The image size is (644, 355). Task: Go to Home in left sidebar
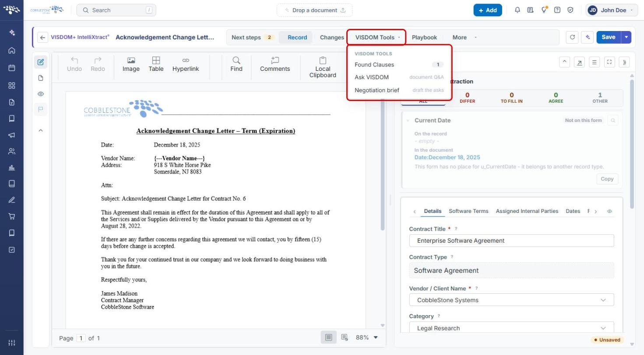point(12,50)
